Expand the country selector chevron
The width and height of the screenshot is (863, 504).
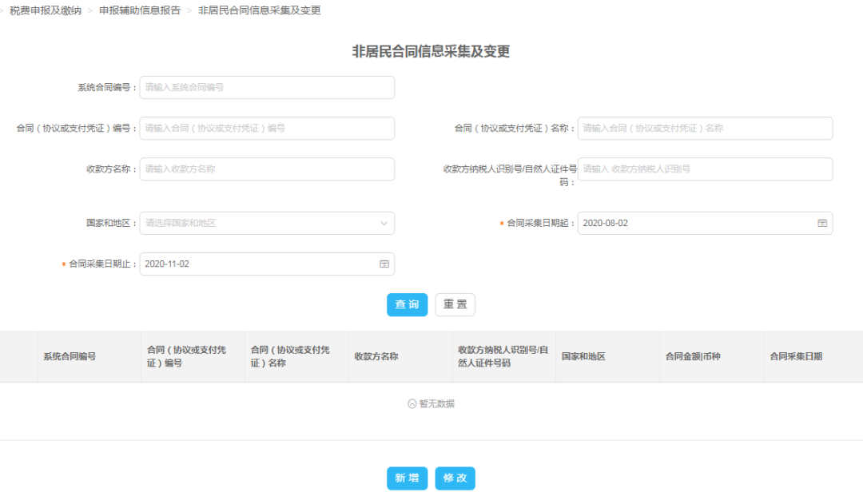click(384, 223)
